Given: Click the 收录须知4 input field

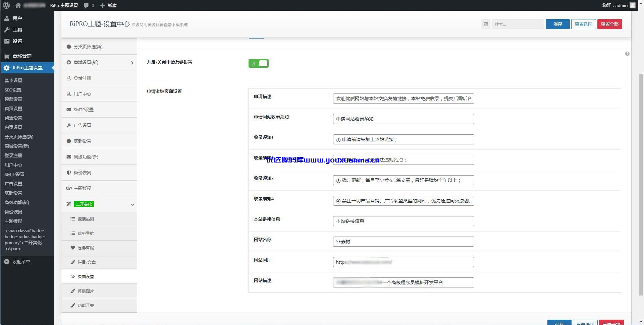Looking at the screenshot, I should (403, 201).
